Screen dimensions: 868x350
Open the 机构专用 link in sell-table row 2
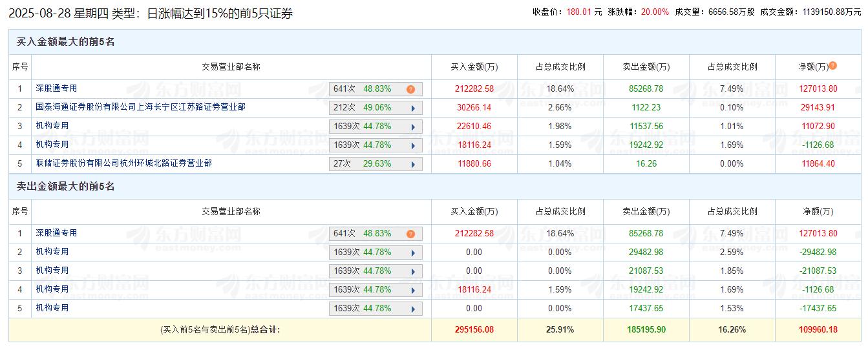(52, 252)
